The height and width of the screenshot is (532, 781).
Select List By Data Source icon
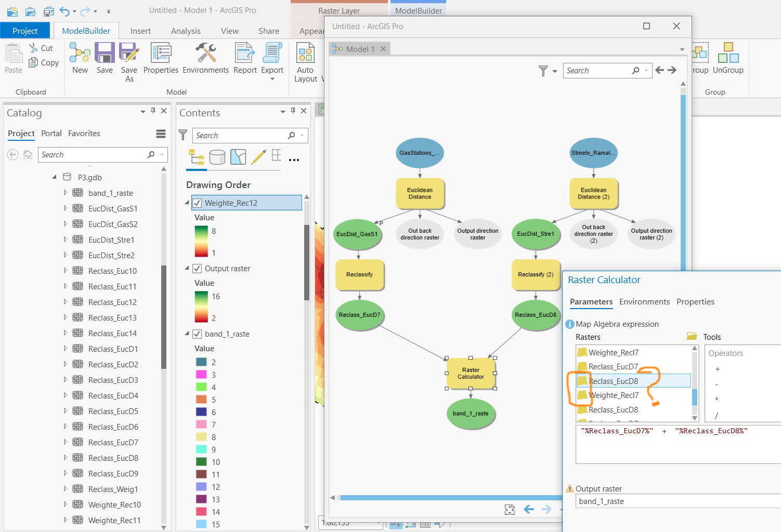[x=217, y=157]
